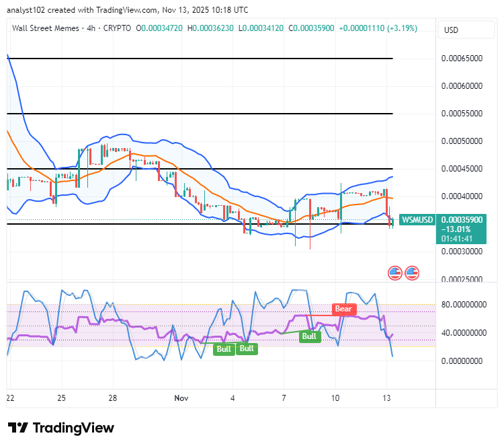
Task: Click the second US flag event icon
Action: tap(412, 273)
